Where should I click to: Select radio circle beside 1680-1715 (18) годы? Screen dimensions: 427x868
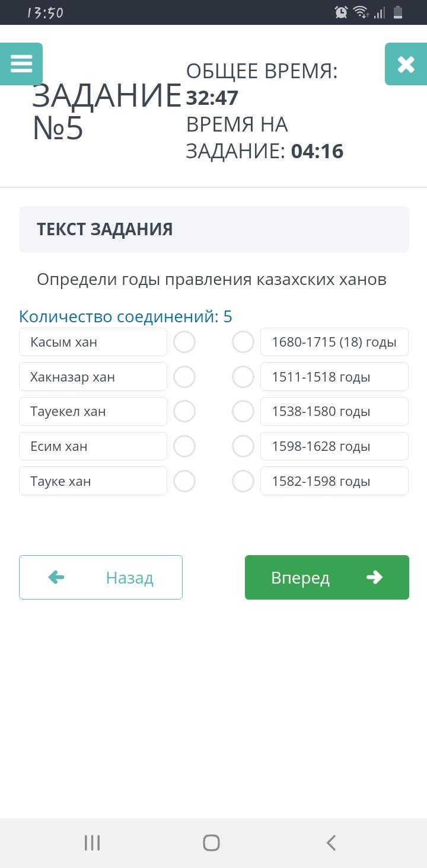(243, 342)
